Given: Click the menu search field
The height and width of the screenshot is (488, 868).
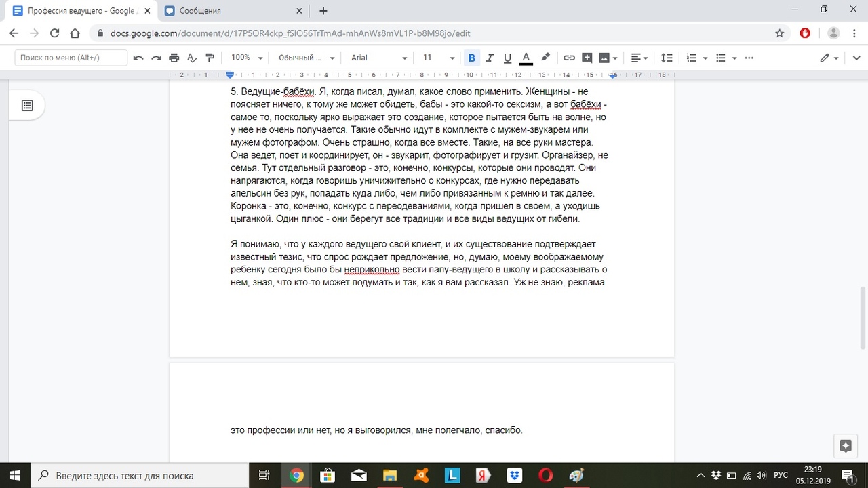Looking at the screenshot, I should 71,58.
